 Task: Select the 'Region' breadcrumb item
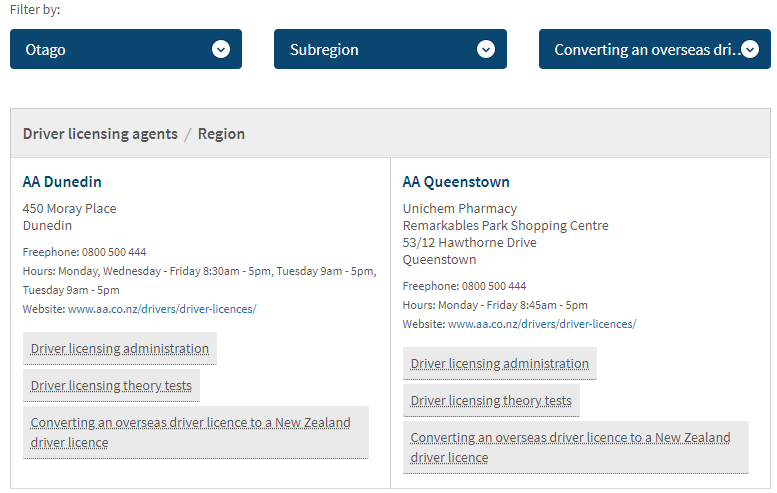coord(221,133)
